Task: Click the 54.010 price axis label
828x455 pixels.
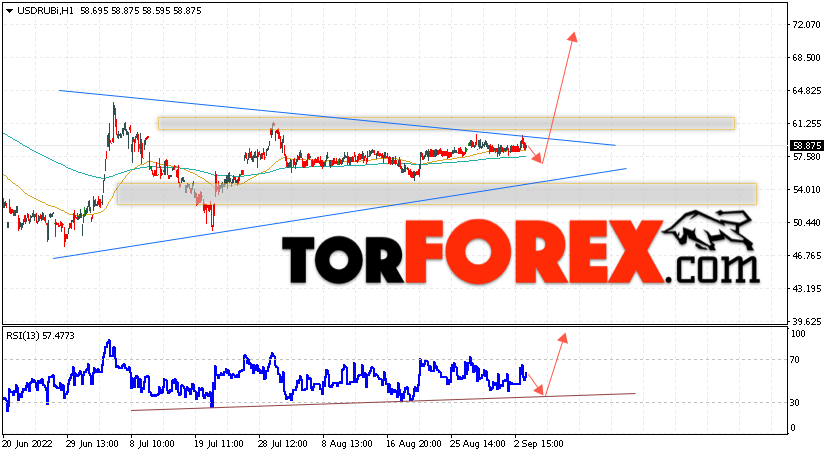Action: tap(806, 189)
